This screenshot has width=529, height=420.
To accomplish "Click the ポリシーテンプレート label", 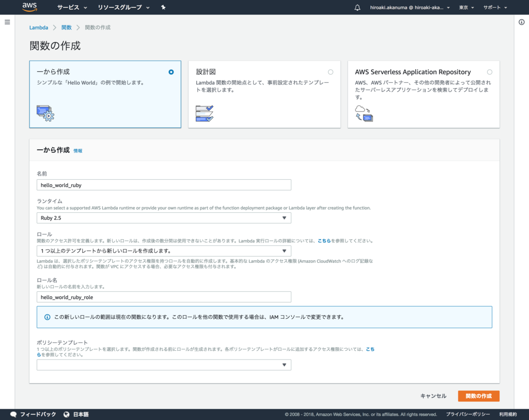I will tap(62, 343).
